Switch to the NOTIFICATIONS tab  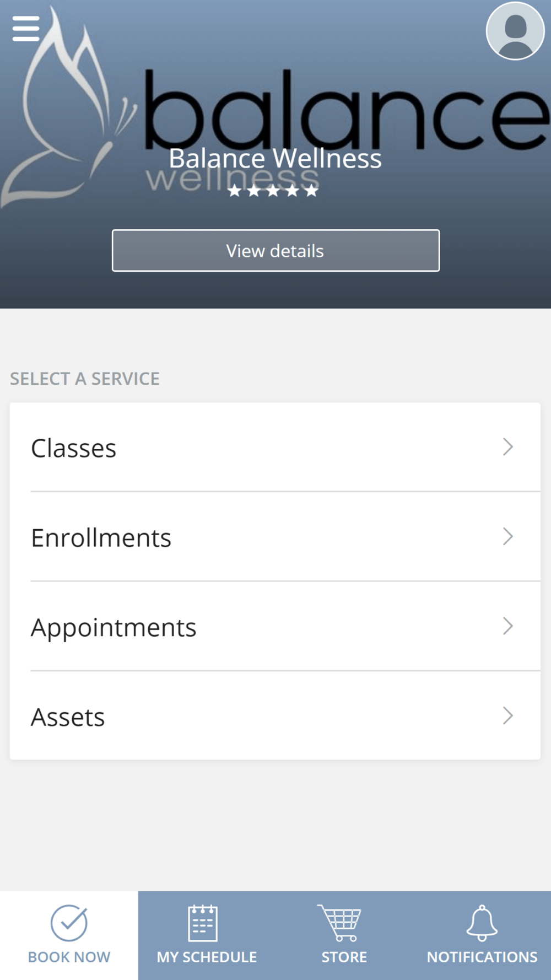point(482,935)
